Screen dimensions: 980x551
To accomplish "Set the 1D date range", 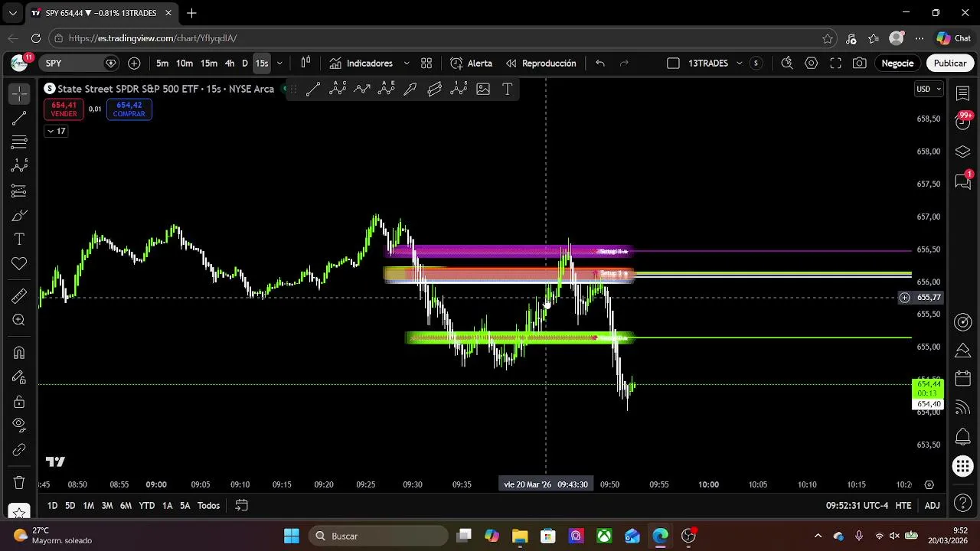I will click(52, 506).
